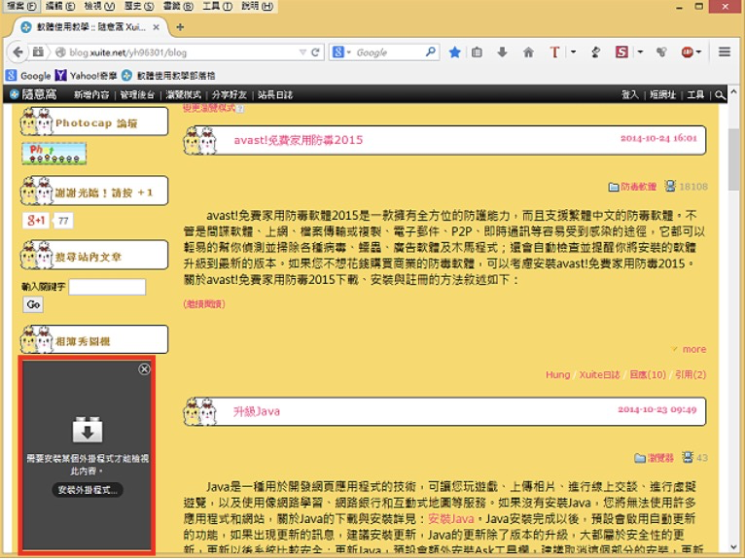
Task: Click the Photocap banner thumbnail
Action: coord(54,154)
